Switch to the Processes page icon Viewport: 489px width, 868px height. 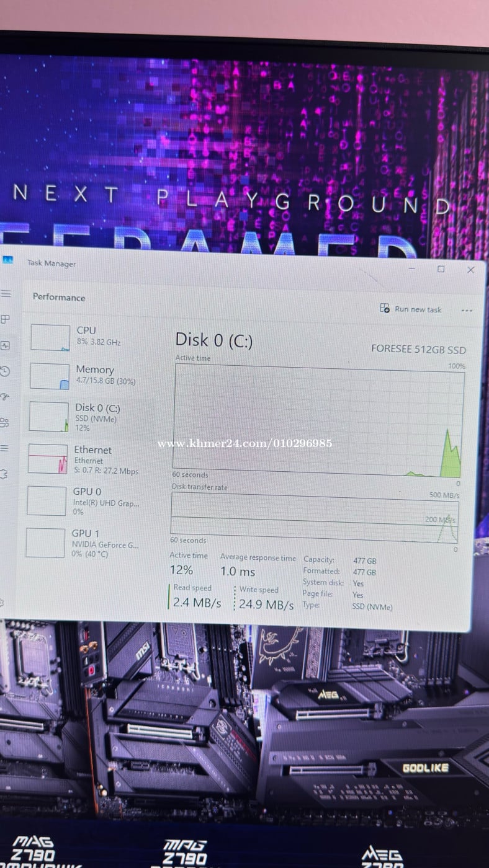pos(5,319)
